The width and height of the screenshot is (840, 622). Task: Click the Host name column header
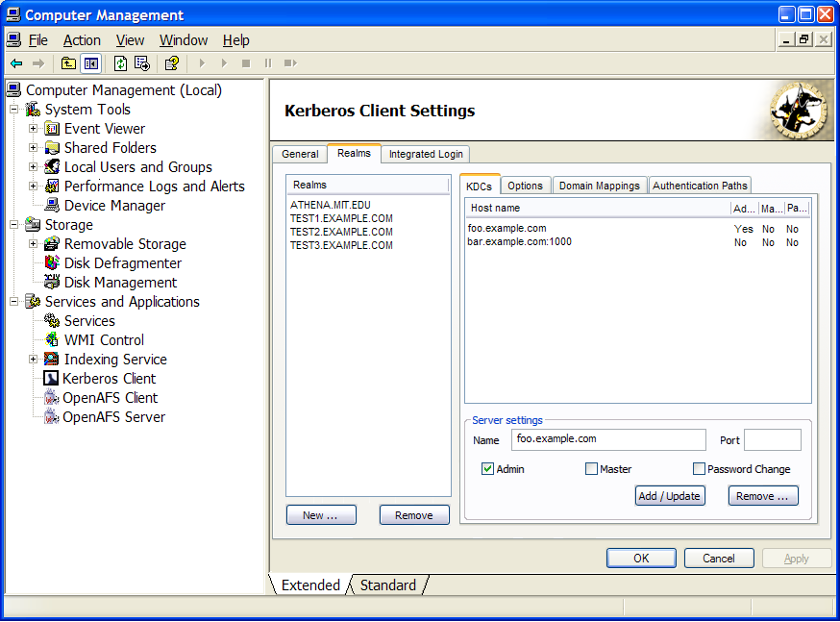597,209
